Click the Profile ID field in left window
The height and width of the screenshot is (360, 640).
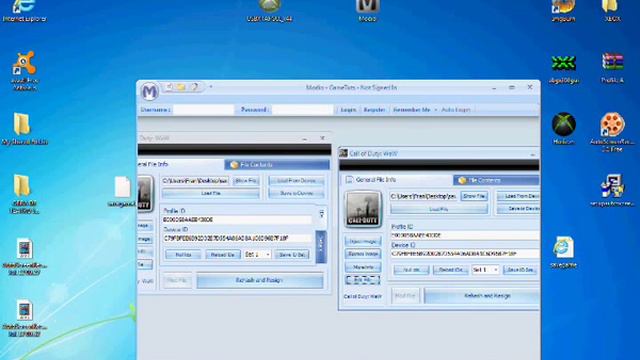tap(237, 220)
